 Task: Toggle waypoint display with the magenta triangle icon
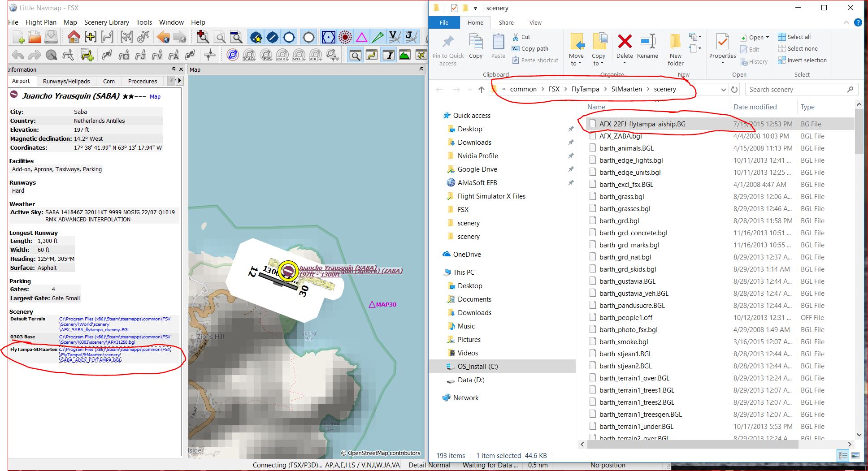[362, 37]
